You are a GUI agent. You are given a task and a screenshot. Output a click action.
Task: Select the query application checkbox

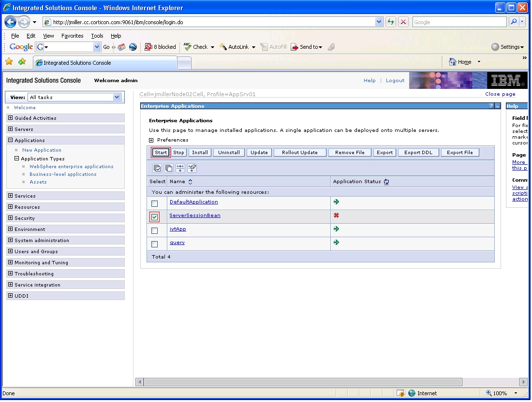[154, 244]
